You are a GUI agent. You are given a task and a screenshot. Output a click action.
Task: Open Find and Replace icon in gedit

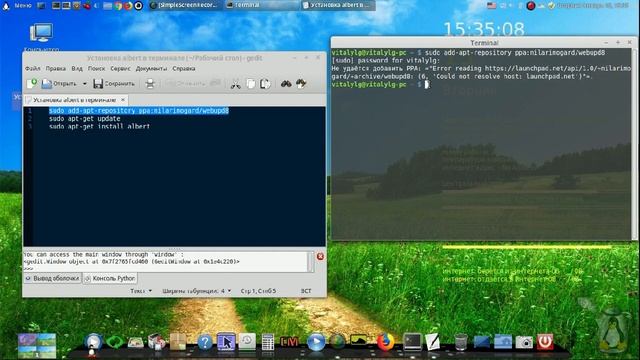pos(301,84)
